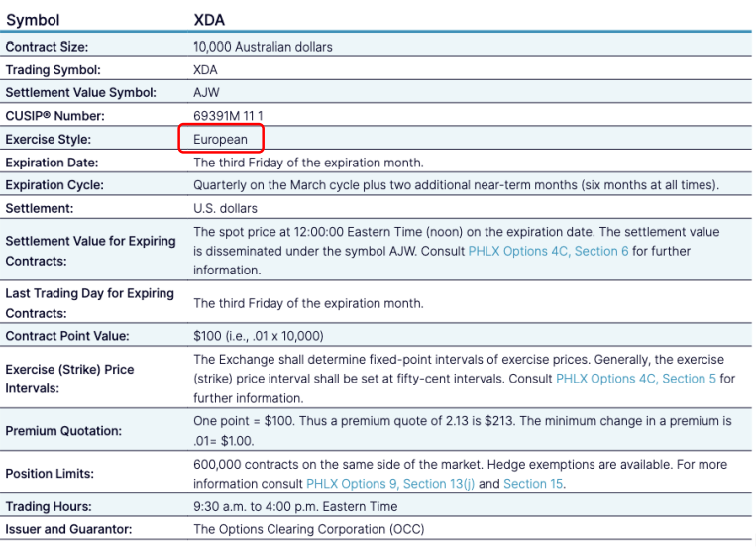Select the CUSIP number 69391M 11 1

click(228, 116)
